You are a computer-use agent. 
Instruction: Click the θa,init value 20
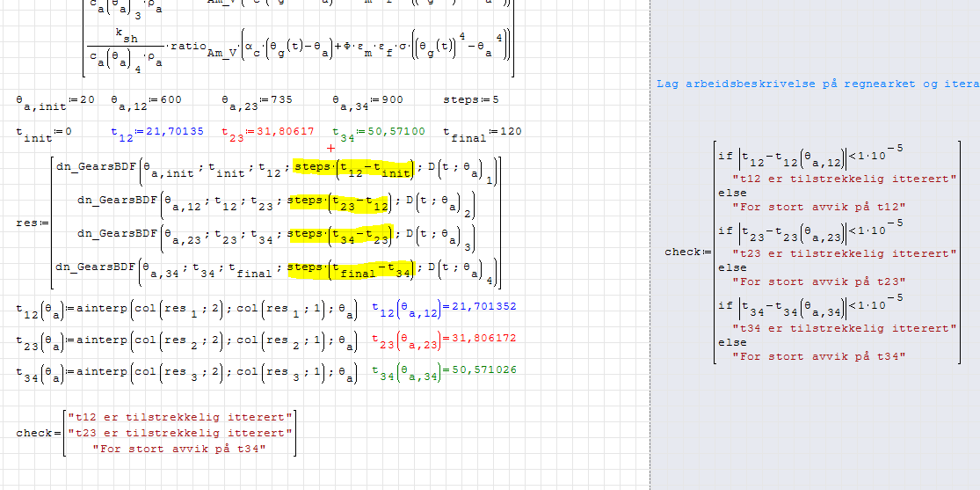[x=85, y=99]
